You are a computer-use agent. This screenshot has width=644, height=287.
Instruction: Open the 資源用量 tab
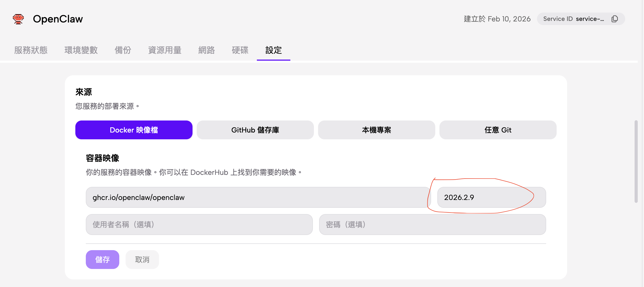pyautogui.click(x=165, y=50)
